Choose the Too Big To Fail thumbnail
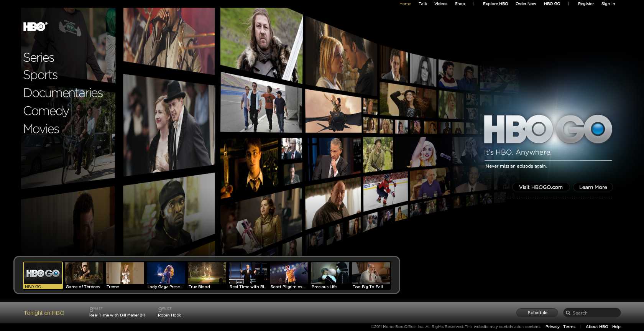The width and height of the screenshot is (644, 331). 371,275
